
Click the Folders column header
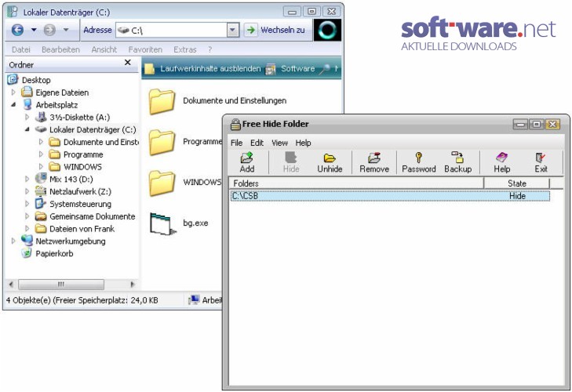click(356, 183)
